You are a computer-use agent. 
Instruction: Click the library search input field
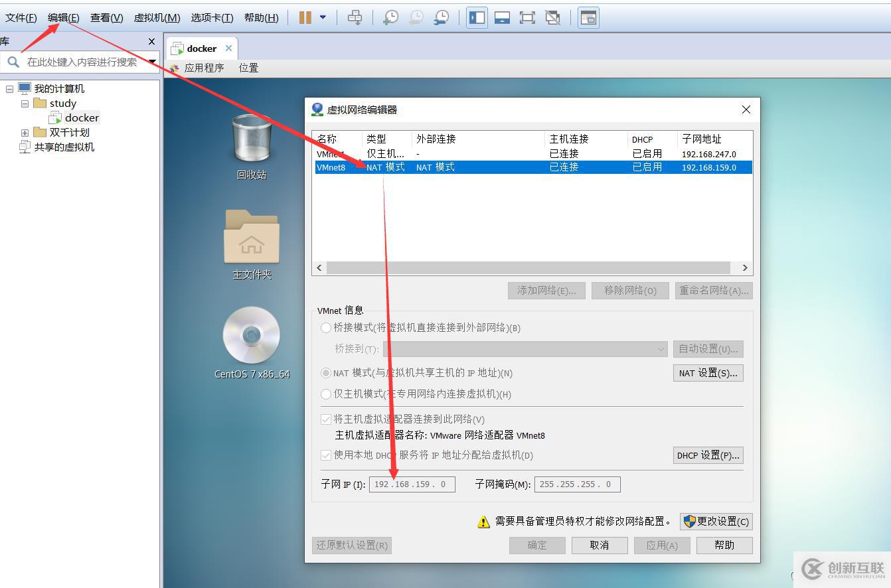tap(80, 62)
